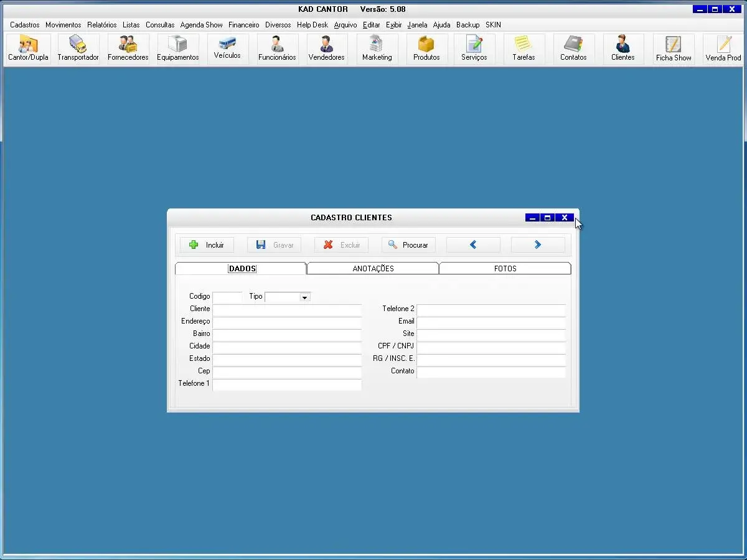Open the Cadastros menu
This screenshot has width=747, height=560.
(x=24, y=25)
